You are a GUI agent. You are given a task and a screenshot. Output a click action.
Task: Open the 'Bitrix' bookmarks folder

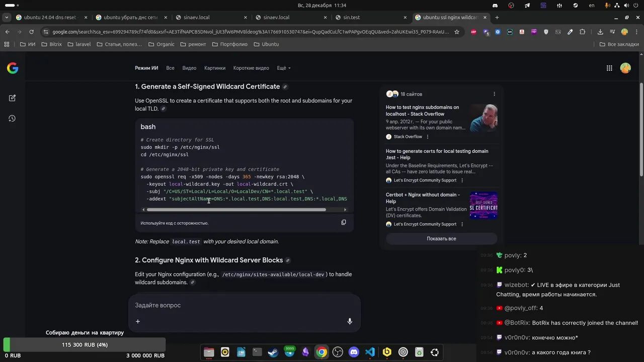51,44
